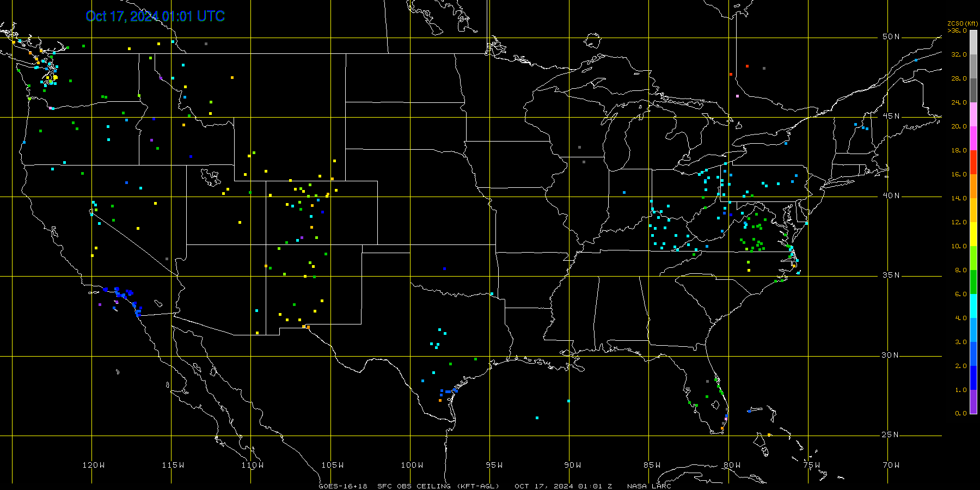Click the 95W longitude label

(x=494, y=465)
